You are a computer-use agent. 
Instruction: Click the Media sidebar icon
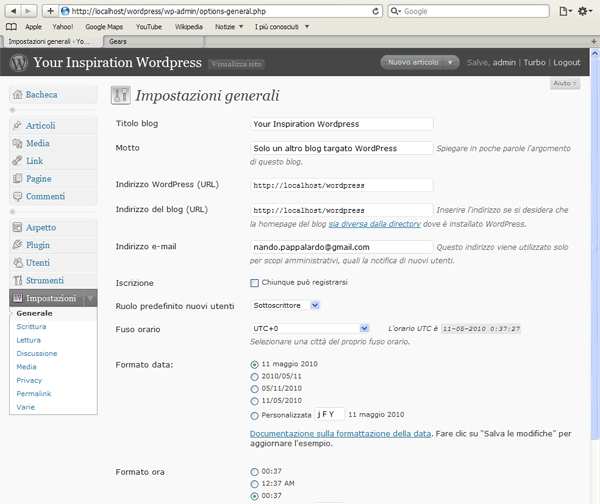point(17,143)
